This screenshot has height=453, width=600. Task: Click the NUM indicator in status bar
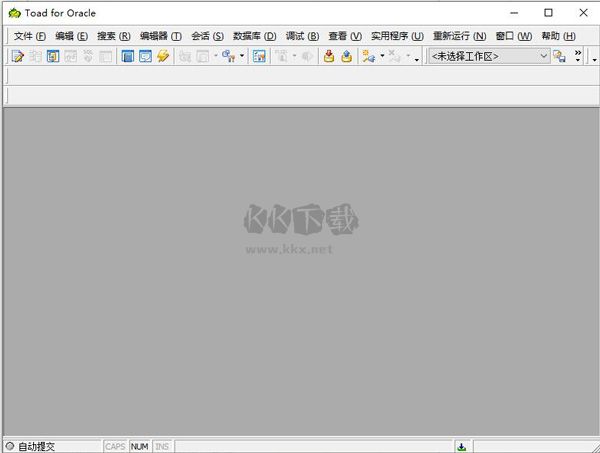139,446
